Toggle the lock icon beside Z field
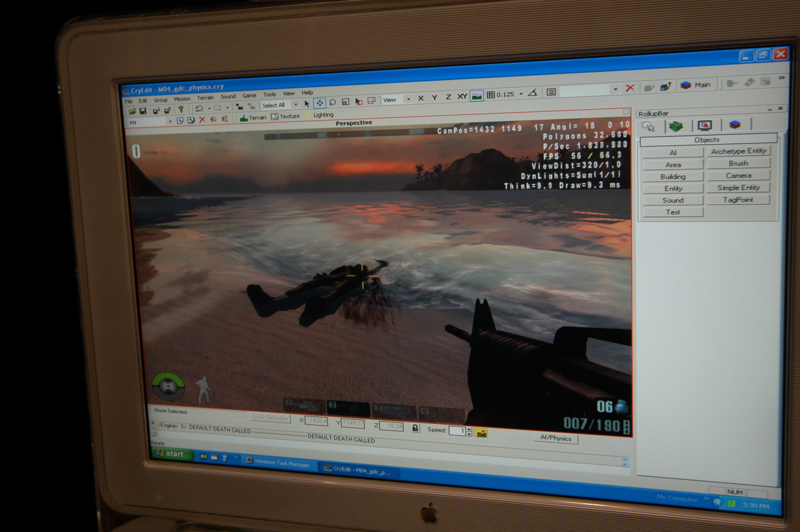800x532 pixels. click(x=415, y=428)
